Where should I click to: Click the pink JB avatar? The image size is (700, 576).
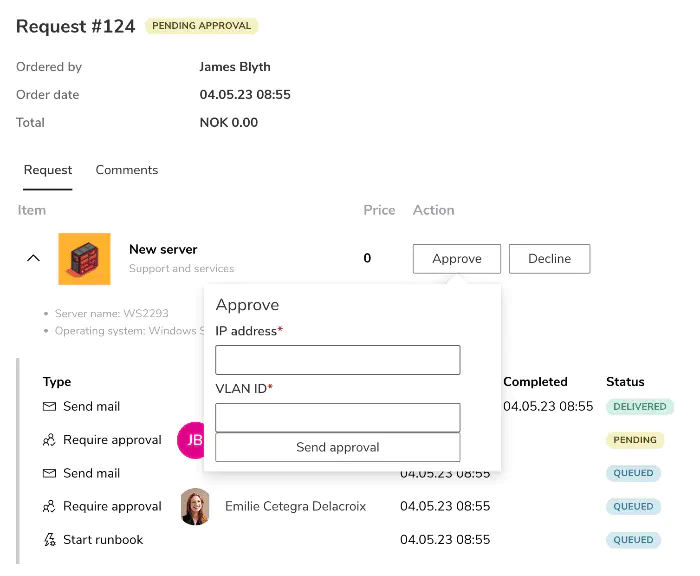pyautogui.click(x=192, y=440)
